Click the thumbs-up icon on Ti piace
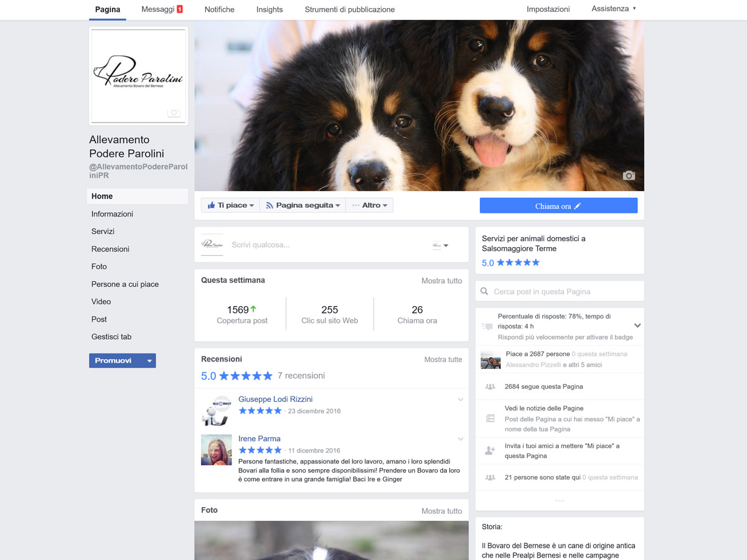 (x=211, y=205)
